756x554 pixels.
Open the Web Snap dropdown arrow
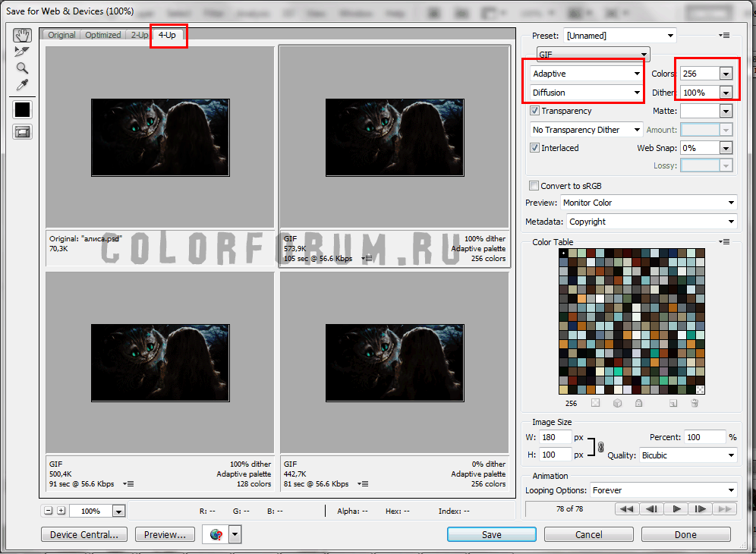click(726, 148)
